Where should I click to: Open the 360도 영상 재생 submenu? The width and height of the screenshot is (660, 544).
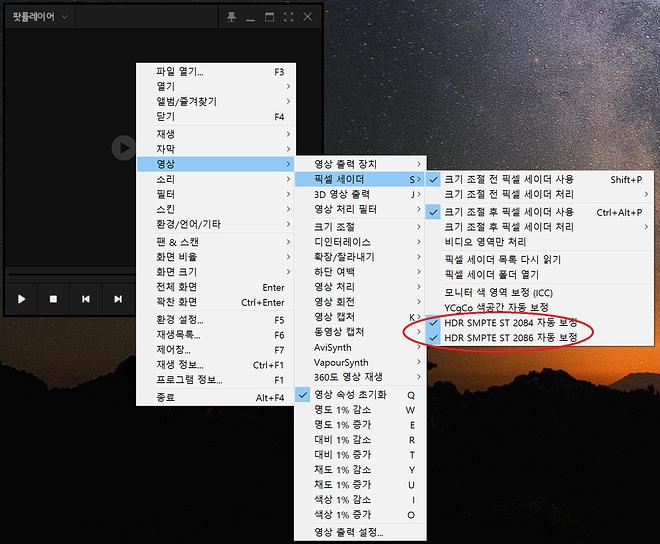point(360,377)
